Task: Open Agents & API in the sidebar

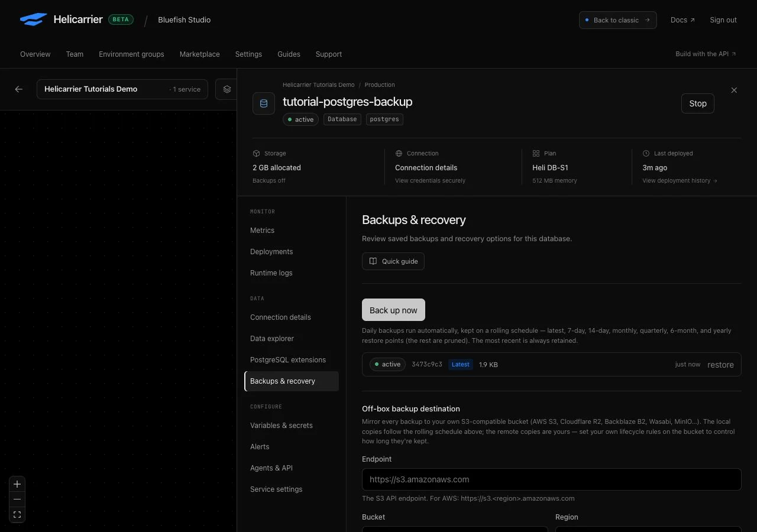Action: [x=292, y=468]
